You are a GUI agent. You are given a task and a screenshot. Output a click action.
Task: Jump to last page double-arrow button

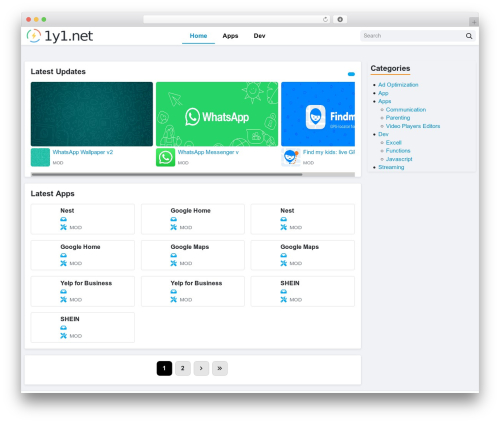tap(220, 368)
